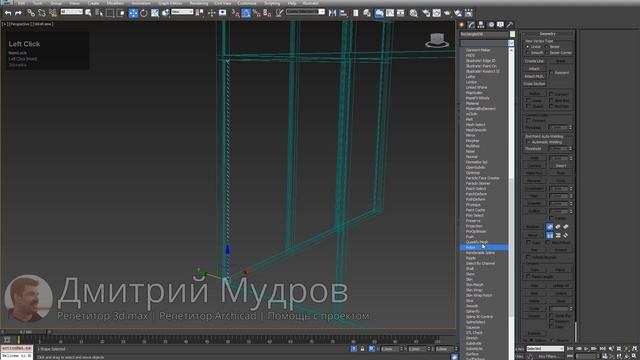Open the Material Editor icon
The height and width of the screenshot is (360, 640).
[x=413, y=13]
